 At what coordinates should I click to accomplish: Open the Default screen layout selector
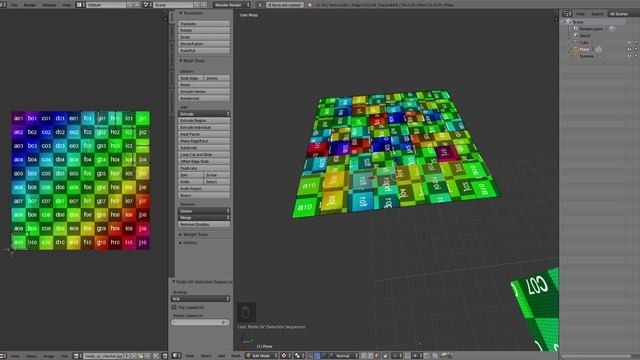point(106,5)
